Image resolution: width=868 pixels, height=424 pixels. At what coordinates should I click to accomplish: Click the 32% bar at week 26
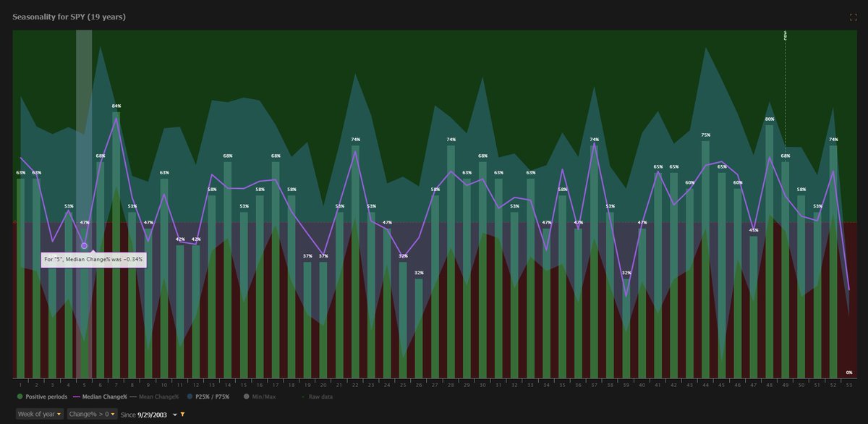pos(419,328)
